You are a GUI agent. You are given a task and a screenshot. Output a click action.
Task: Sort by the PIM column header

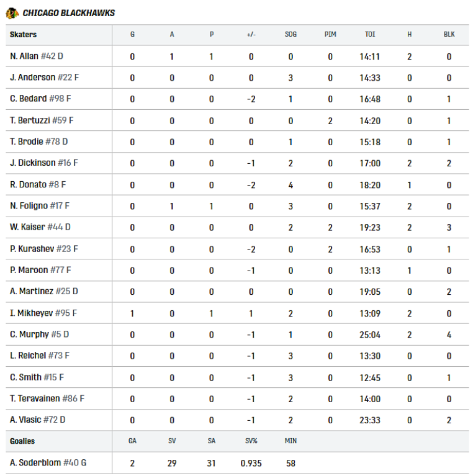click(330, 34)
